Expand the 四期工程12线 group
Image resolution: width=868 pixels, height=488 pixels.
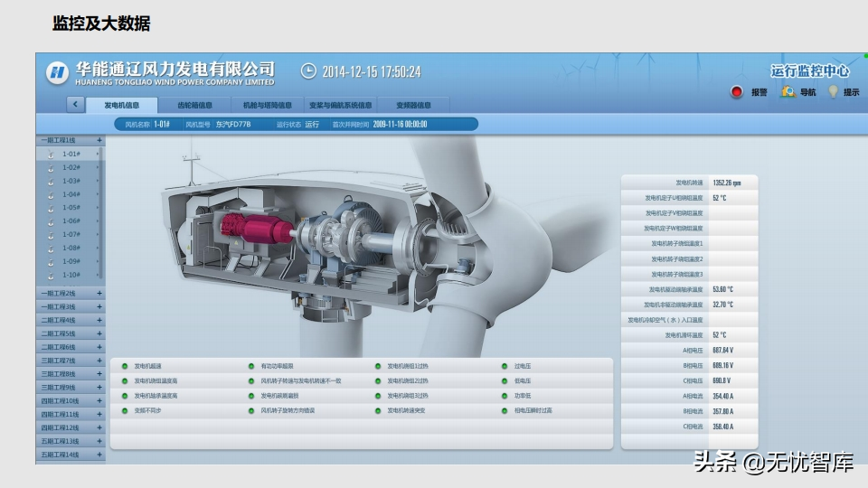(99, 427)
